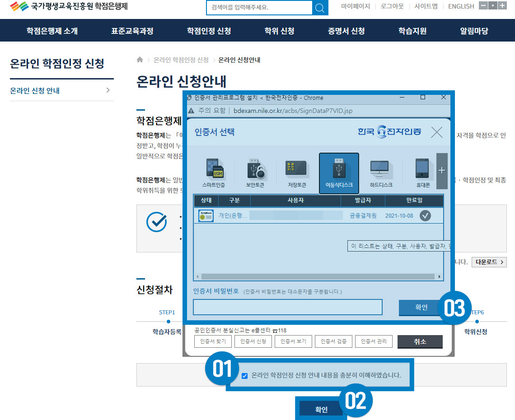The width and height of the screenshot is (515, 420).
Task: Select the 하드디스크 storage icon
Action: pyautogui.click(x=381, y=172)
